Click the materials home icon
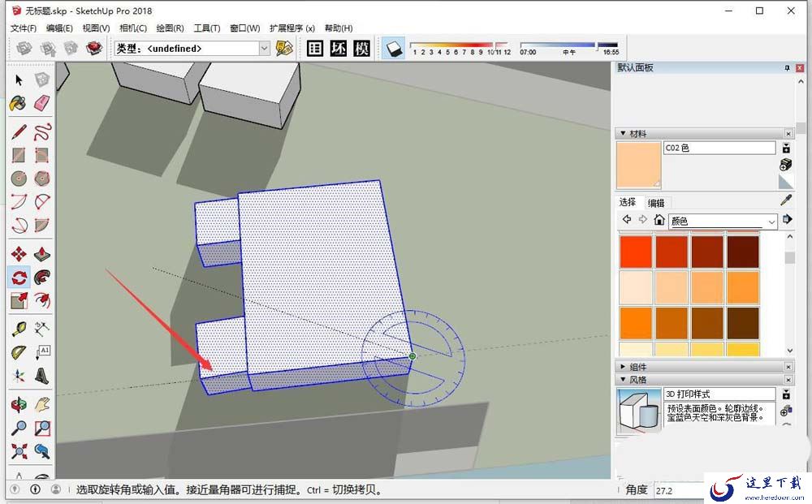 point(659,220)
